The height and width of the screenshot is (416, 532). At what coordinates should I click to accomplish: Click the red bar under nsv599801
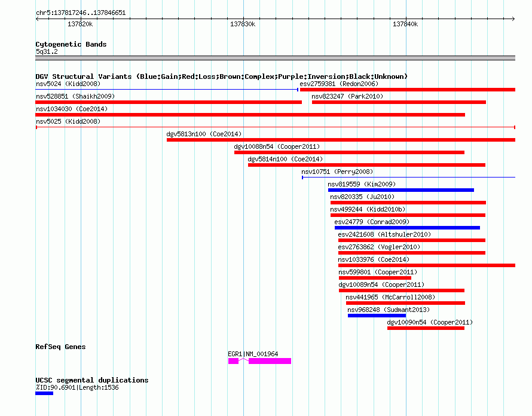[375, 278]
